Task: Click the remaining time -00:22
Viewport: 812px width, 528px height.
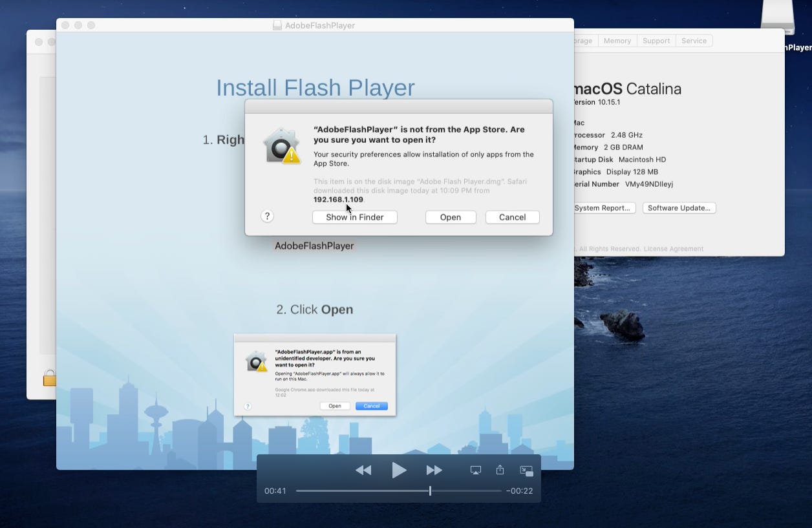Action: pos(520,491)
